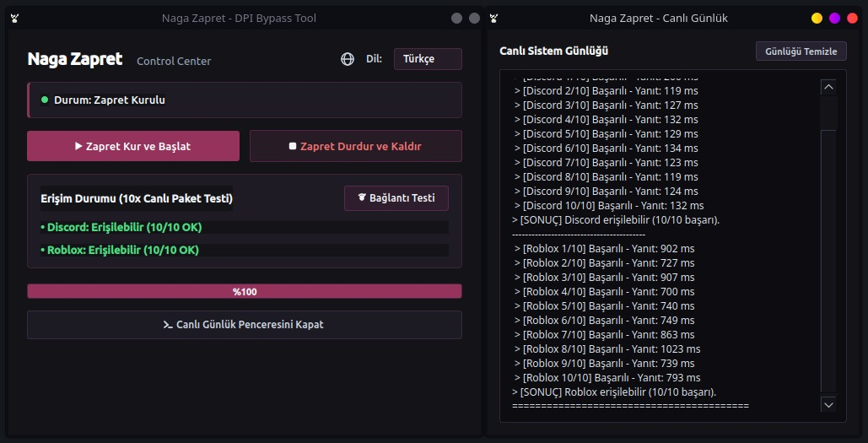Run the Bağlantı Testi connection test
The width and height of the screenshot is (868, 443).
pyautogui.click(x=396, y=198)
